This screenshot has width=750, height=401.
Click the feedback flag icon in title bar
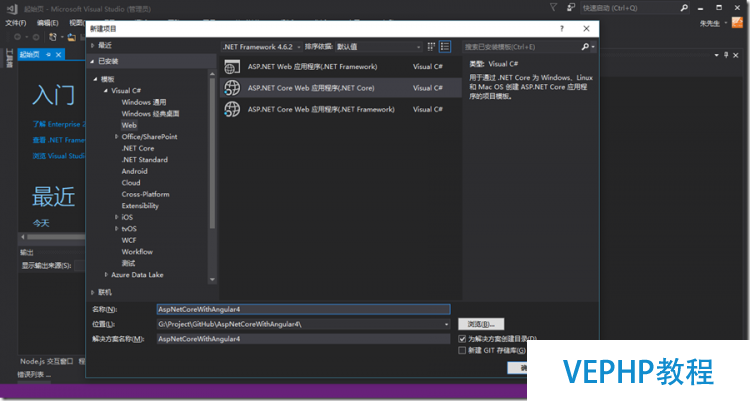553,7
